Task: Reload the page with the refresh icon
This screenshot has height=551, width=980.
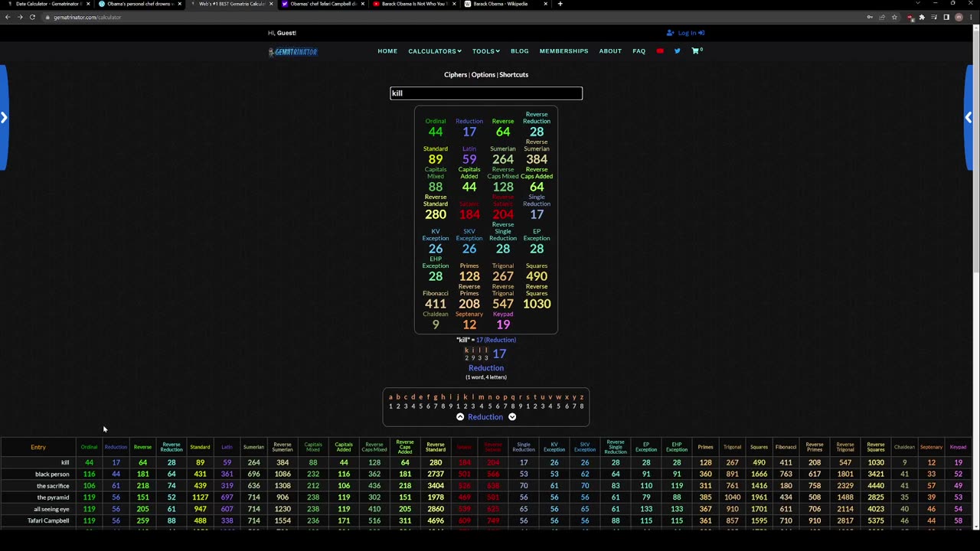Action: click(32, 17)
